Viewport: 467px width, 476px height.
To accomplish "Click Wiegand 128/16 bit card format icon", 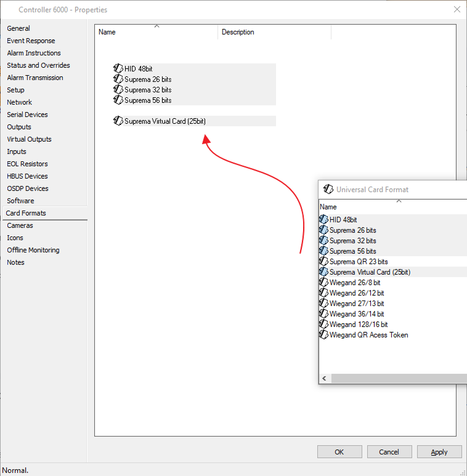I will (x=324, y=325).
